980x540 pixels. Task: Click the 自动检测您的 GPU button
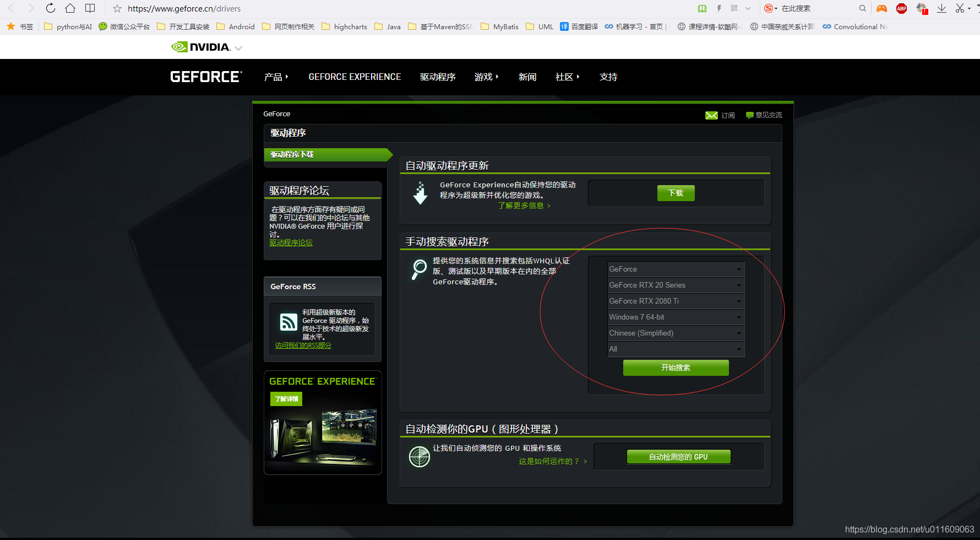pos(678,457)
